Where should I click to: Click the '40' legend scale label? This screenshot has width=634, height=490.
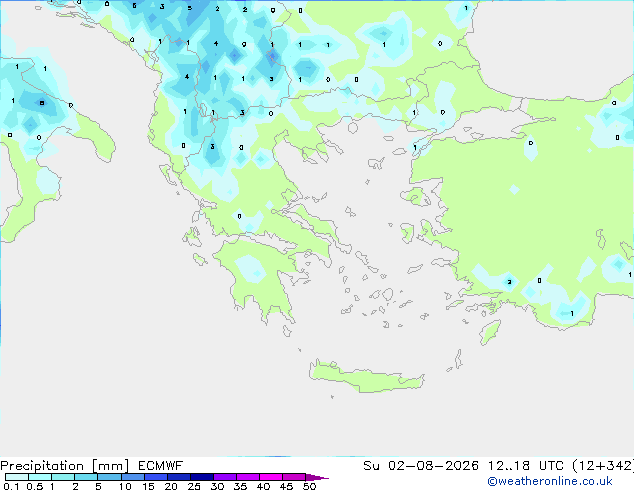(x=263, y=486)
